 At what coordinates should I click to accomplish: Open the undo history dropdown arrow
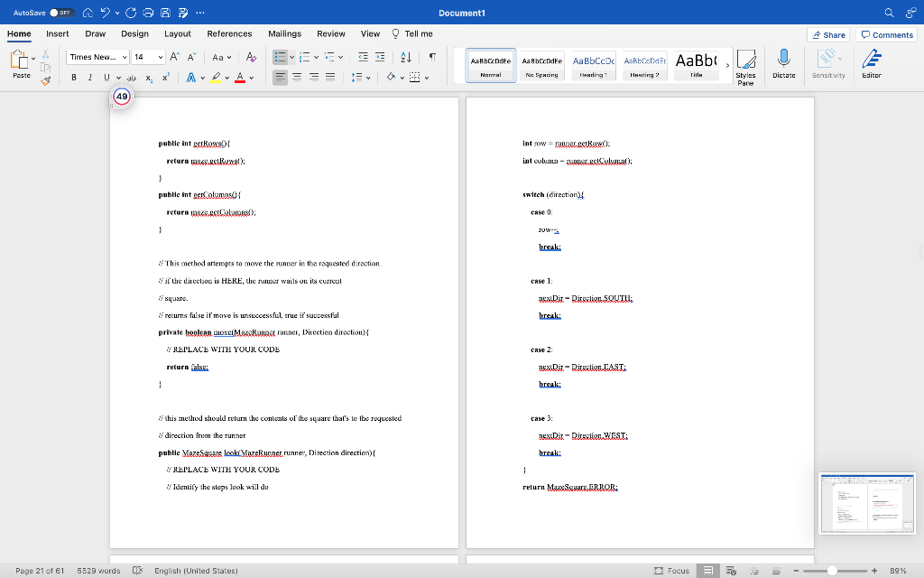pyautogui.click(x=117, y=13)
